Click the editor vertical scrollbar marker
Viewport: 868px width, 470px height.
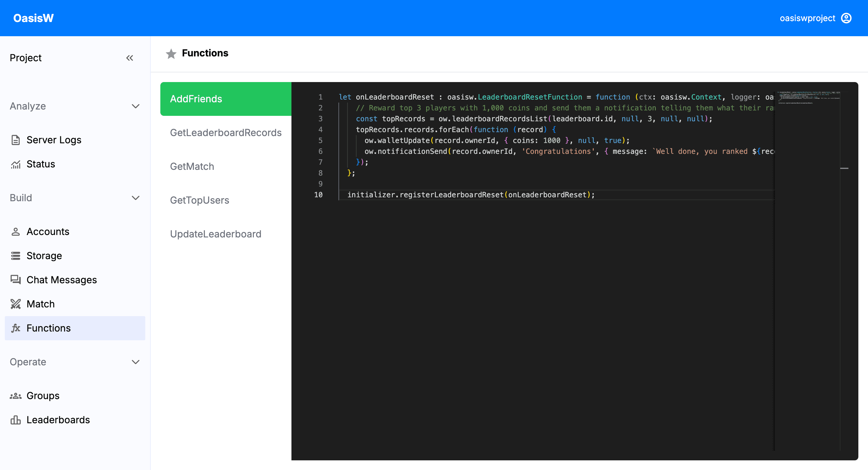pos(844,168)
